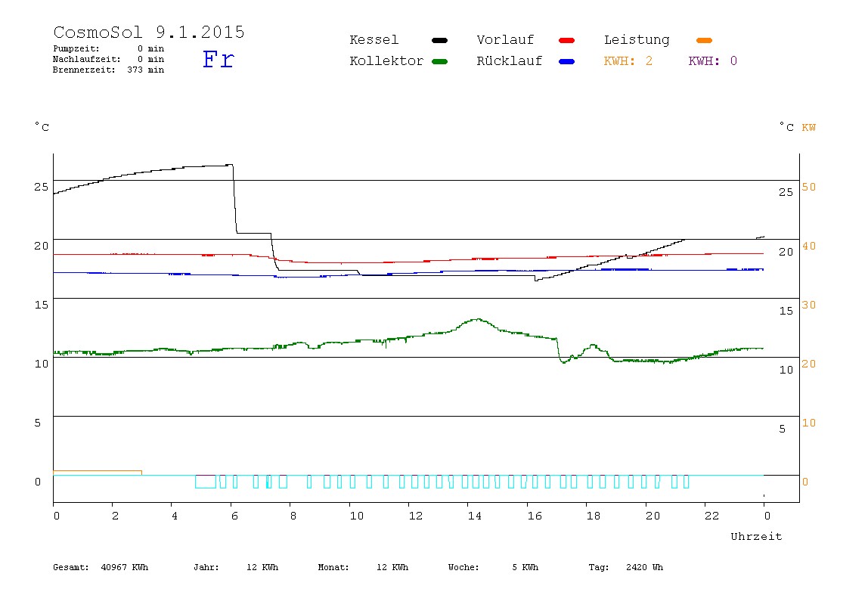
Task: Select the "12 KWh" value beside Monat
Action: click(x=392, y=567)
